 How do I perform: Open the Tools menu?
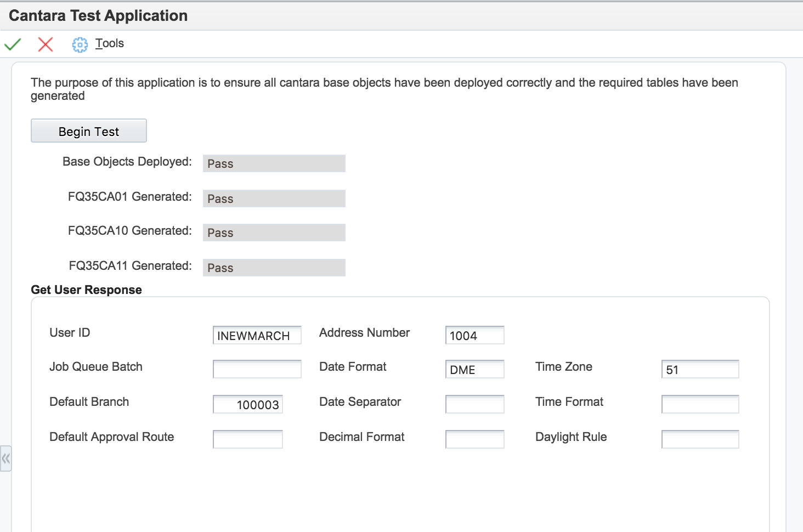(110, 43)
